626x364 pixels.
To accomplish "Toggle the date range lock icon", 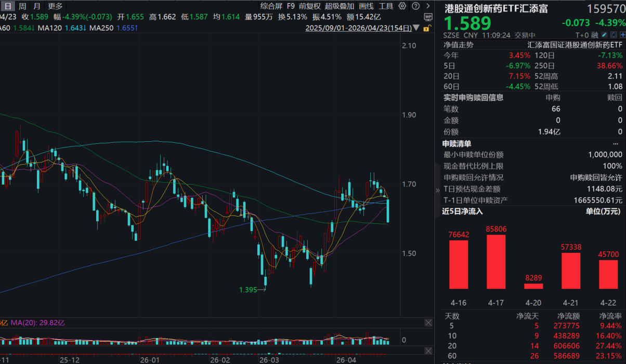I will click(x=427, y=28).
